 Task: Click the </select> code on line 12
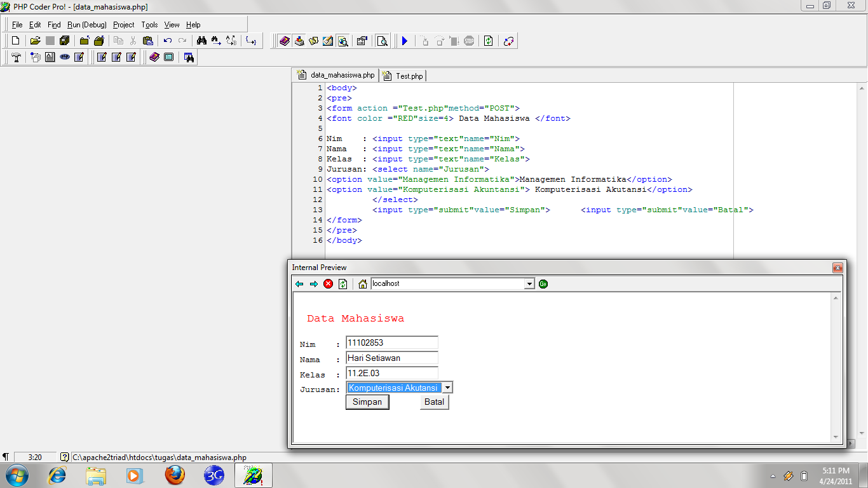pos(395,200)
